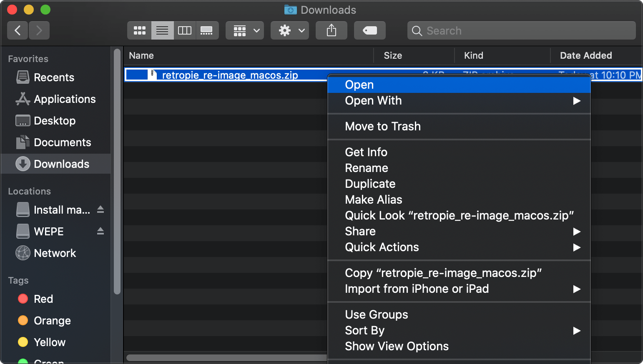This screenshot has width=643, height=364.
Task: Enable Use Groups in the context menu
Action: click(376, 314)
